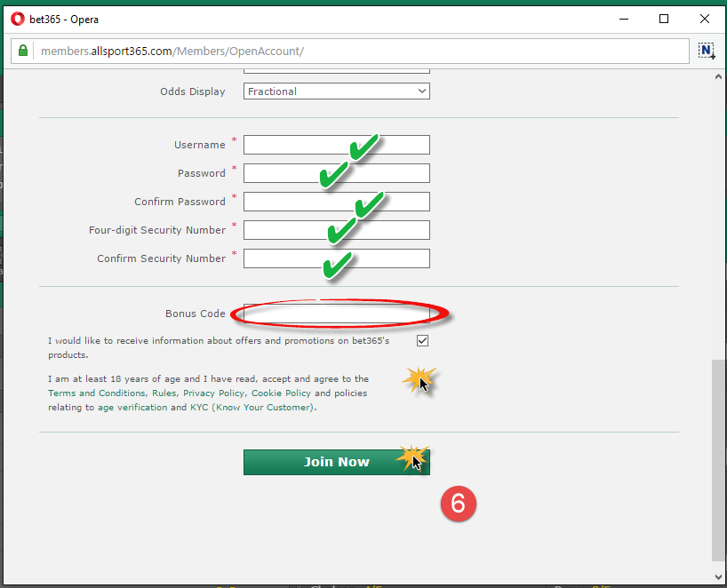Open the Odds Display dropdown

click(x=337, y=91)
